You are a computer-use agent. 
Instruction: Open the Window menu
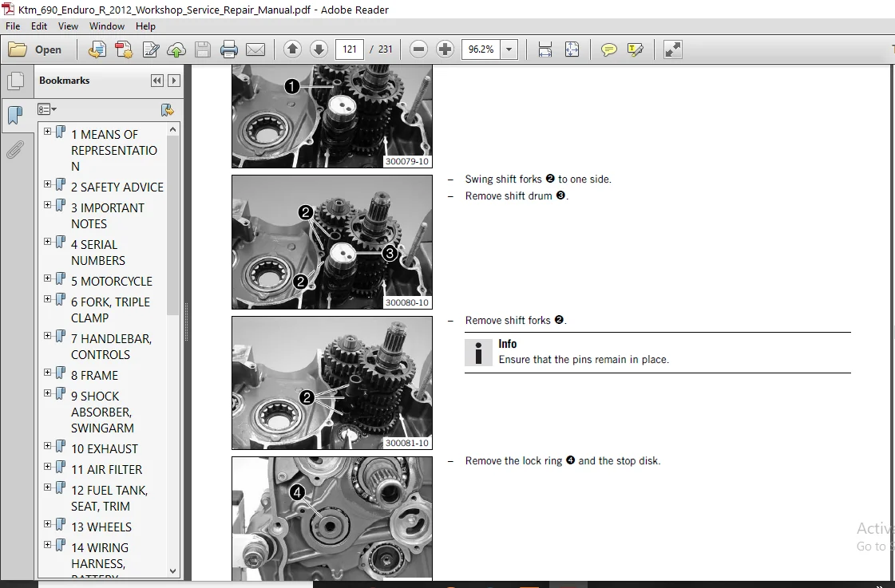coord(107,26)
